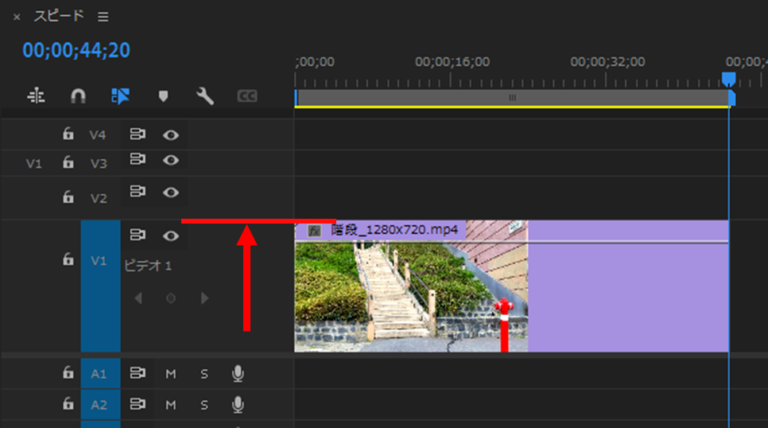Click the CC caption track icon
This screenshot has height=428, width=768.
247,96
